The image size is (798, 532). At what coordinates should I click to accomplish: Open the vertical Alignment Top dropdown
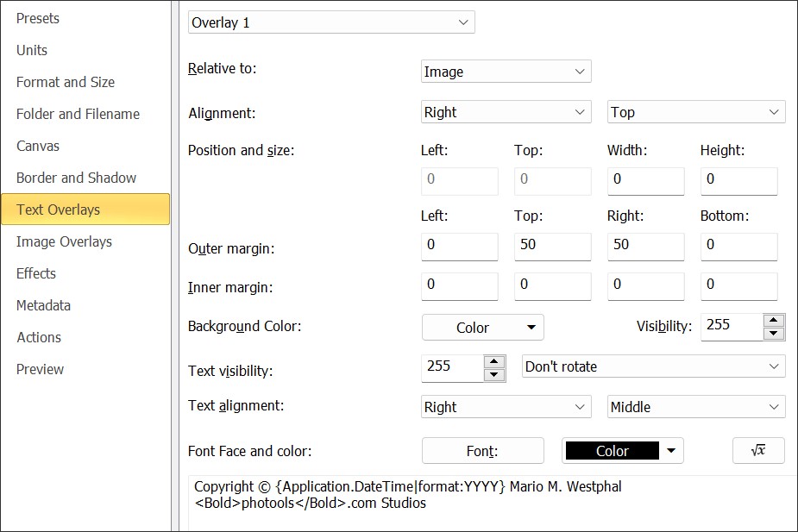[696, 112]
